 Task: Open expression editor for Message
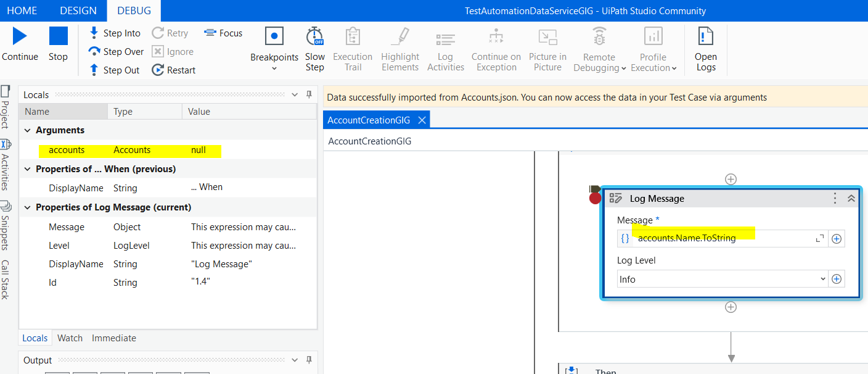point(820,238)
